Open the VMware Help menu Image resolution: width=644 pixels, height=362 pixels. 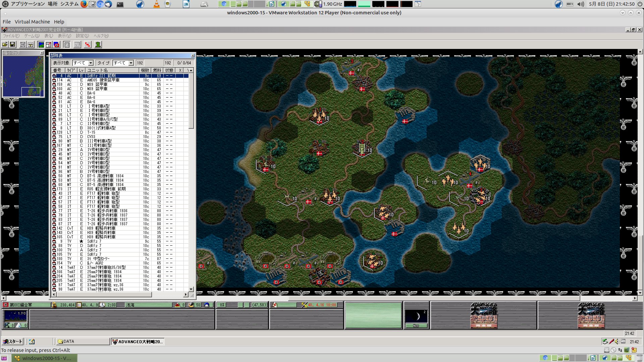[x=59, y=22]
